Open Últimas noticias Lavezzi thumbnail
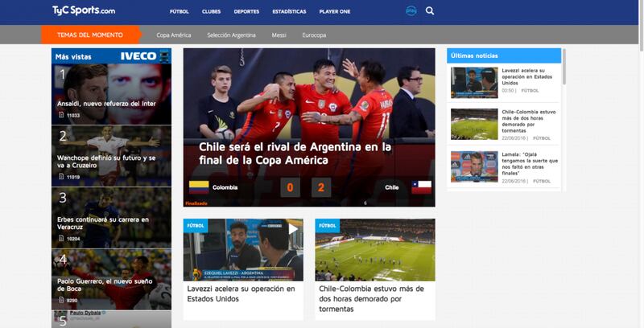The width and height of the screenshot is (644, 328). pos(474,83)
